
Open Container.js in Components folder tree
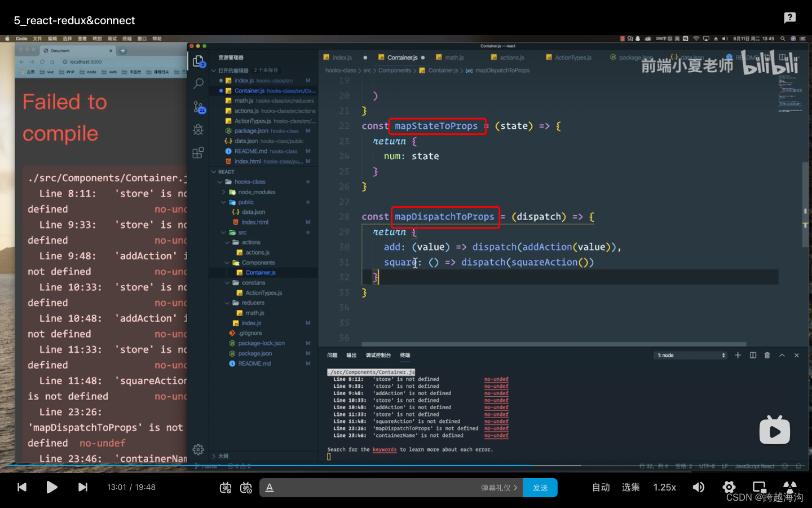(261, 273)
